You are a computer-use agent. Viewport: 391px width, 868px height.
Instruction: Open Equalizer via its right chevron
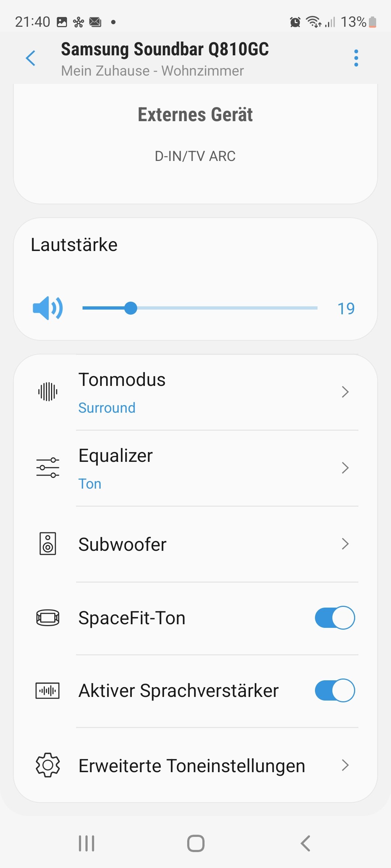click(x=345, y=468)
